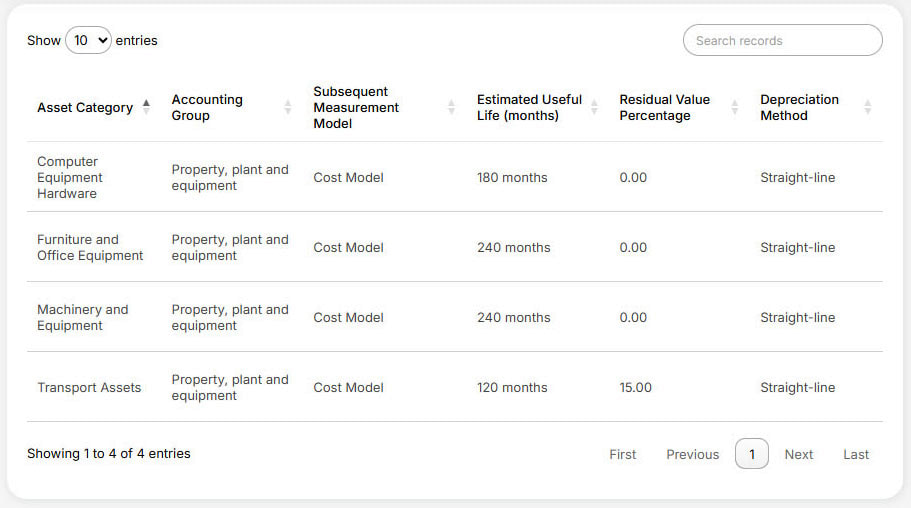
Task: Jump to the Last page
Action: 856,454
